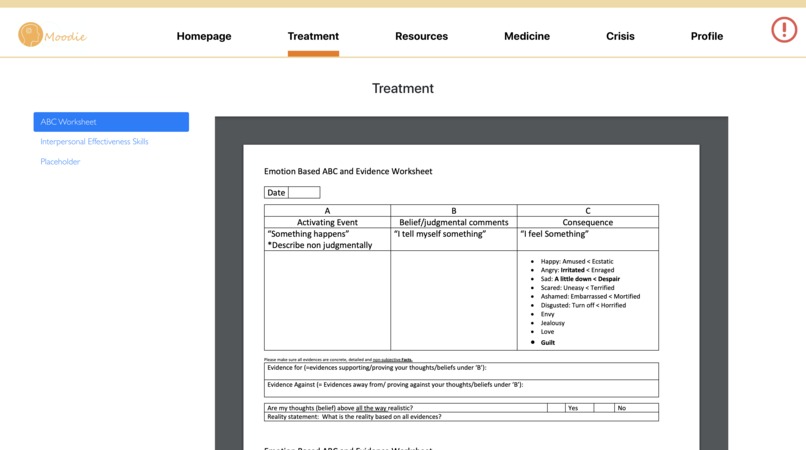Click "I feel Something" text
The image size is (806, 450).
554,233
